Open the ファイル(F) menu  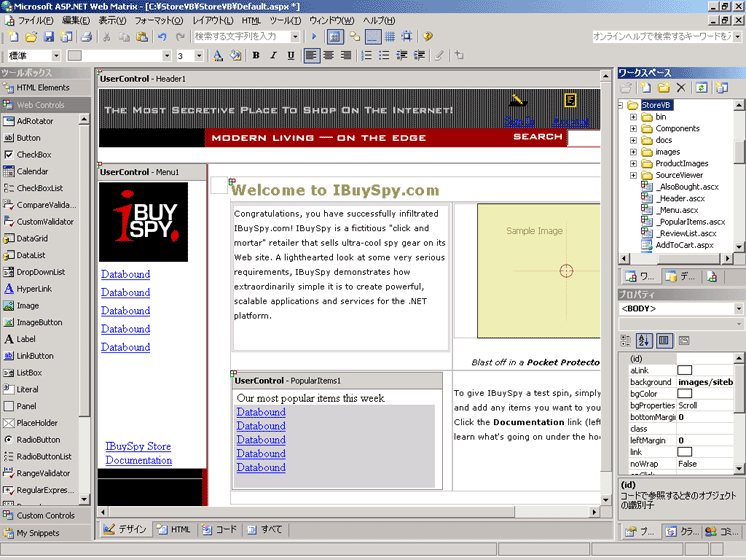pyautogui.click(x=35, y=20)
